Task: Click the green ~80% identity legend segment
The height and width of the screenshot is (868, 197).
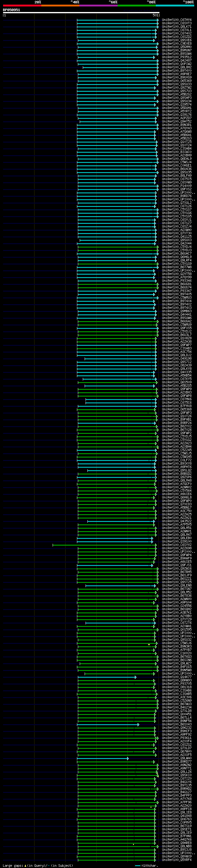Action: (137, 6)
